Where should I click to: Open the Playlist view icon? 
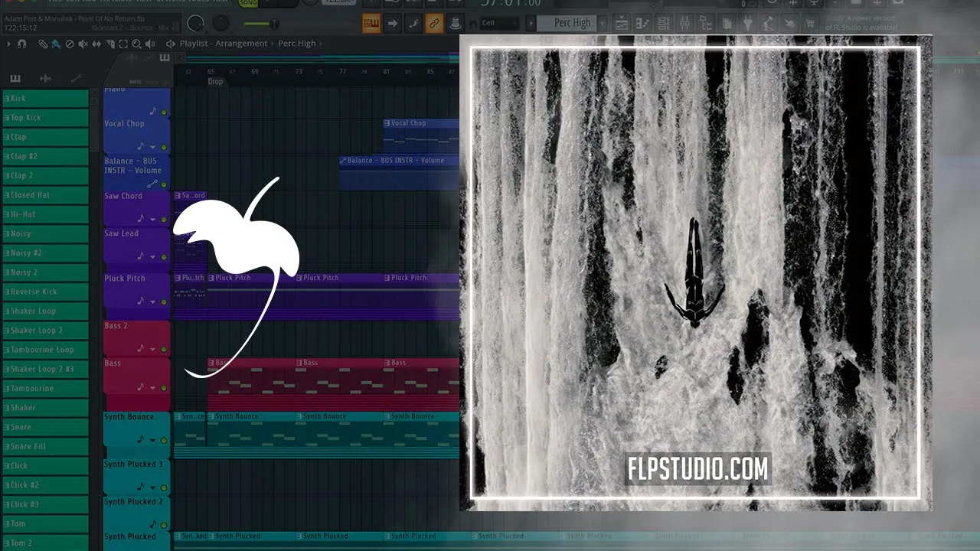[x=622, y=24]
